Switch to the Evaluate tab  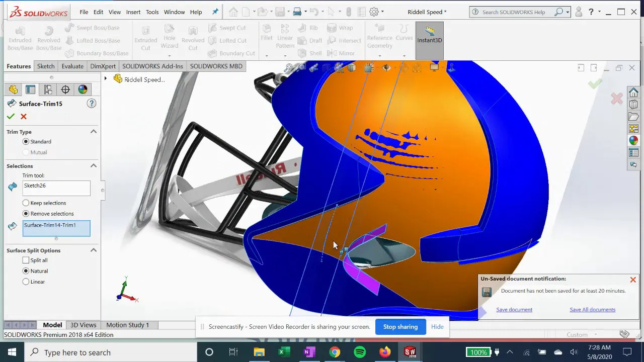click(72, 66)
